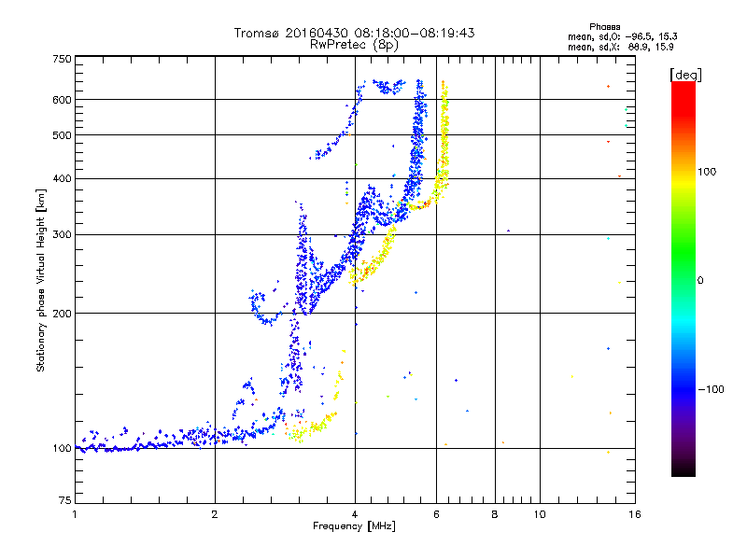
Task: Click the y-axis tick label '600'
Action: pyautogui.click(x=62, y=100)
